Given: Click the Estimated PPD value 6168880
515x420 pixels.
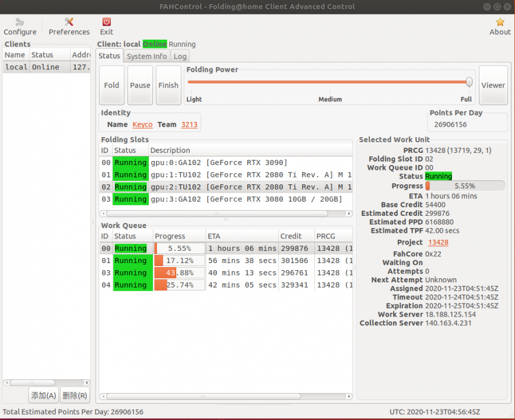Looking at the screenshot, I should click(x=439, y=222).
